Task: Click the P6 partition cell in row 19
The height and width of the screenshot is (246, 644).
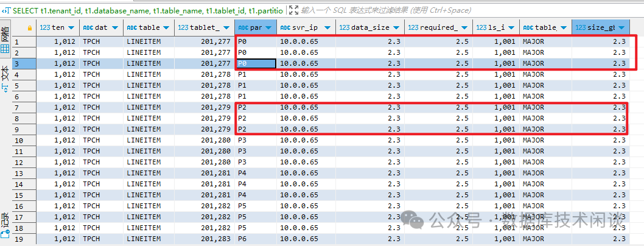Action: [256, 239]
